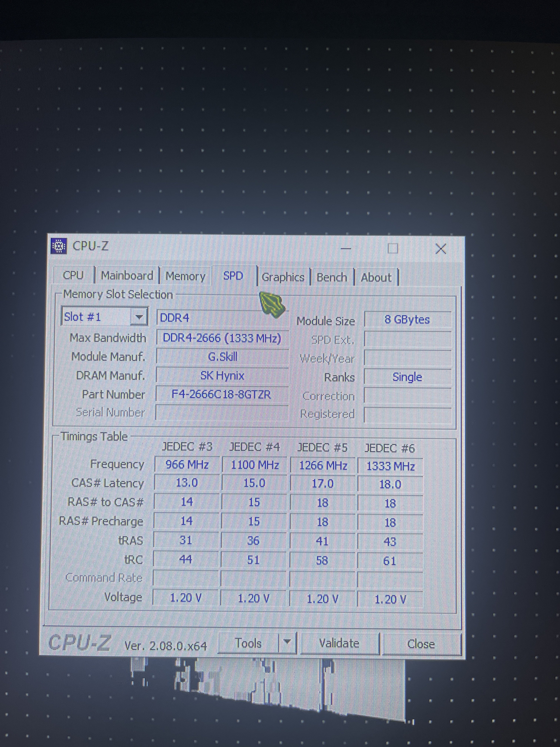Close CPU-Z with the X icon
The width and height of the screenshot is (560, 747).
pyautogui.click(x=441, y=249)
